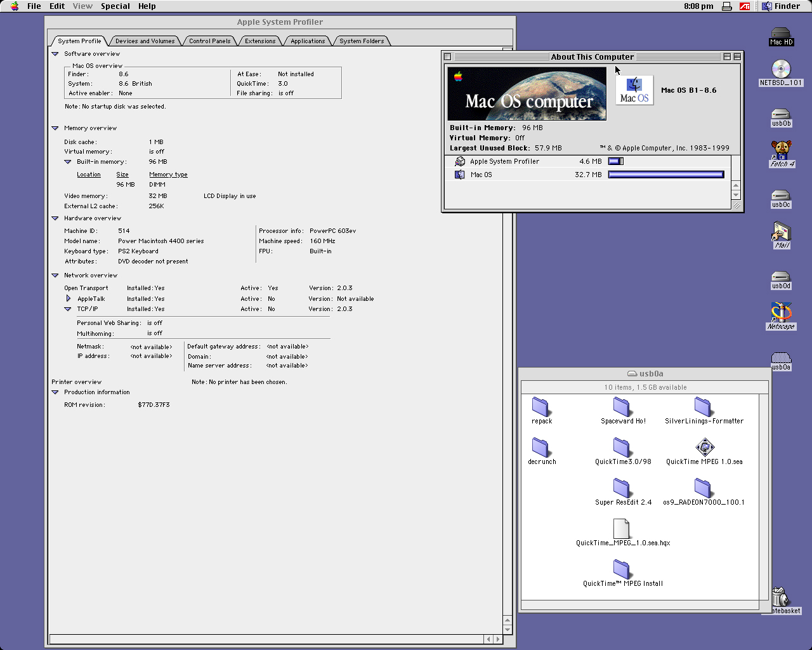Click the ATI icon in menu bar

[x=745, y=6]
